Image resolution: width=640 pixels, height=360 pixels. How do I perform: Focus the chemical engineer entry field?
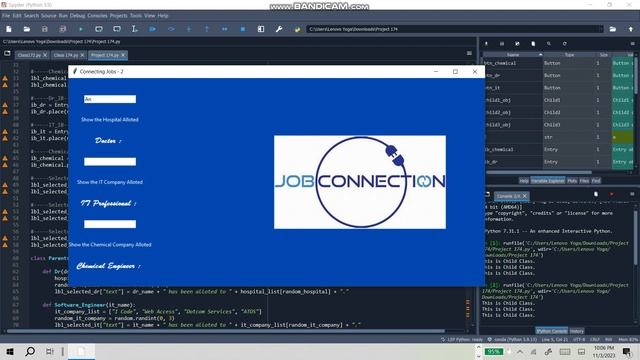[x=110, y=224]
